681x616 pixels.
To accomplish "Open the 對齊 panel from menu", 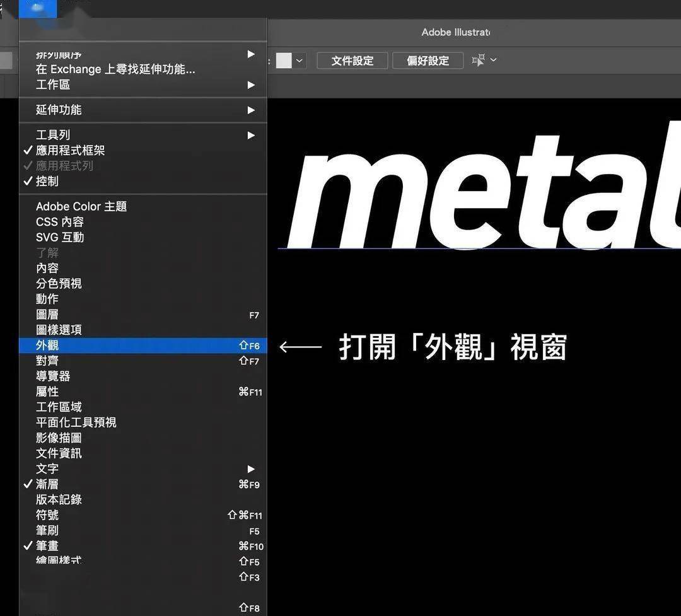I will click(x=143, y=361).
